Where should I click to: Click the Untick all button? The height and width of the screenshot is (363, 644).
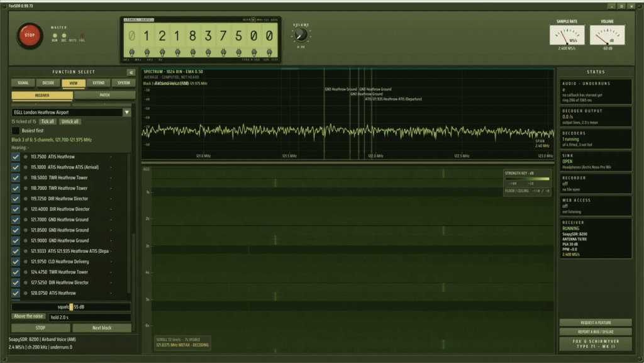tap(70, 121)
